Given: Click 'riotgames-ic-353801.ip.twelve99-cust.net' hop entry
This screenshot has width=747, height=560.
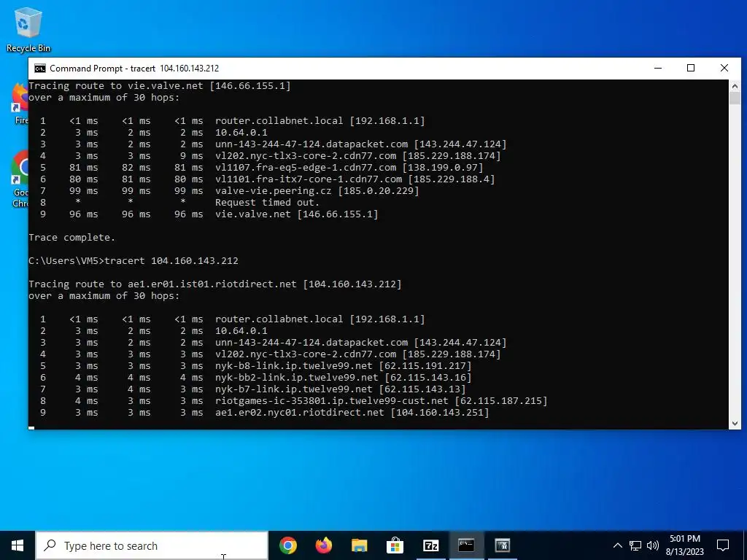Looking at the screenshot, I should [x=332, y=401].
